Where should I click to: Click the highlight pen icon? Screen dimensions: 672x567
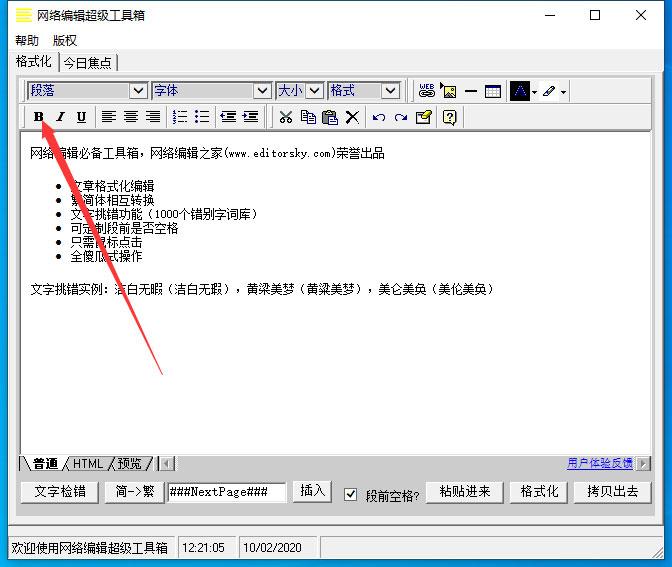tap(549, 91)
